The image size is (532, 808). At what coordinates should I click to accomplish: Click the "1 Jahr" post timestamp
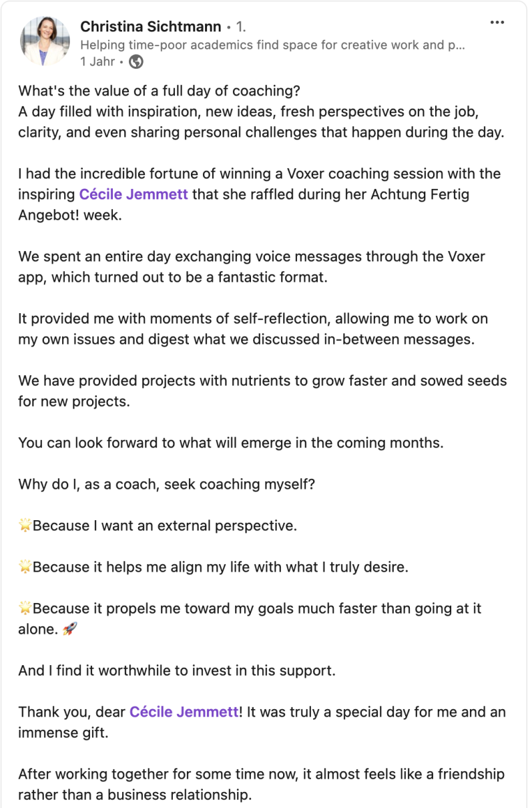97,62
